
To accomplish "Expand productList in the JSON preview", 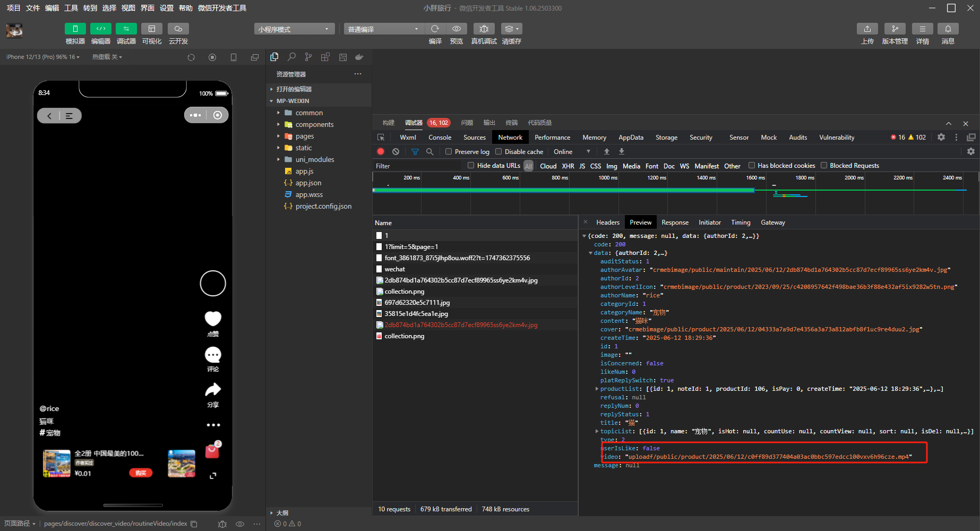I will (x=597, y=389).
